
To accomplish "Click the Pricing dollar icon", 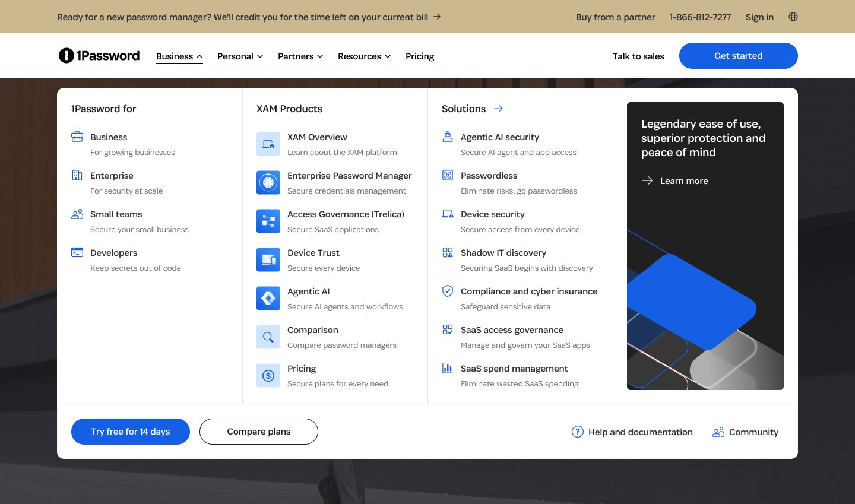I will [268, 376].
